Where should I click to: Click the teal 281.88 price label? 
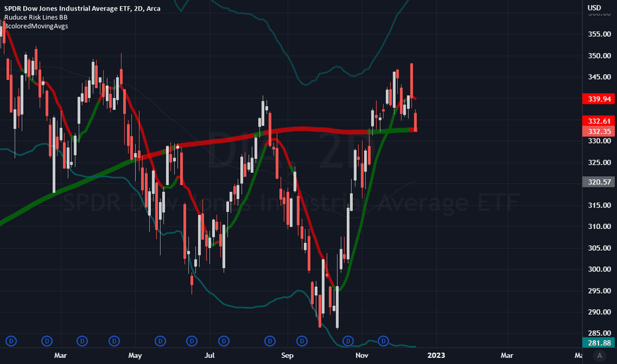(599, 343)
